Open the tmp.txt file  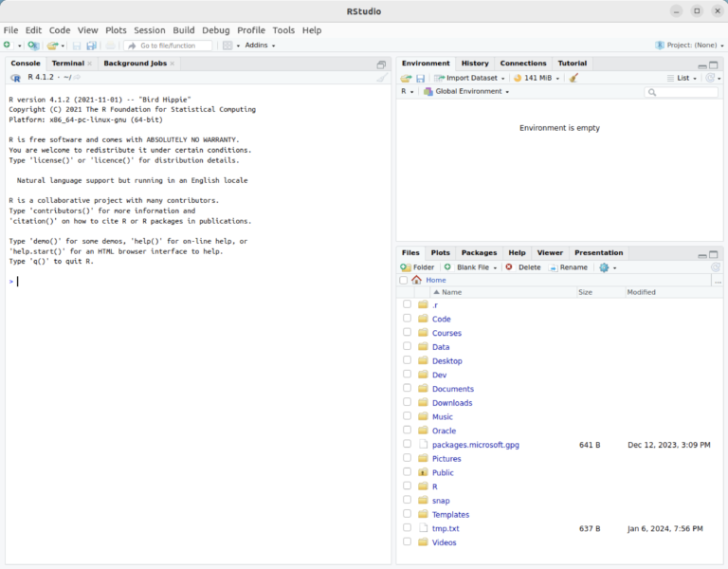click(x=446, y=528)
